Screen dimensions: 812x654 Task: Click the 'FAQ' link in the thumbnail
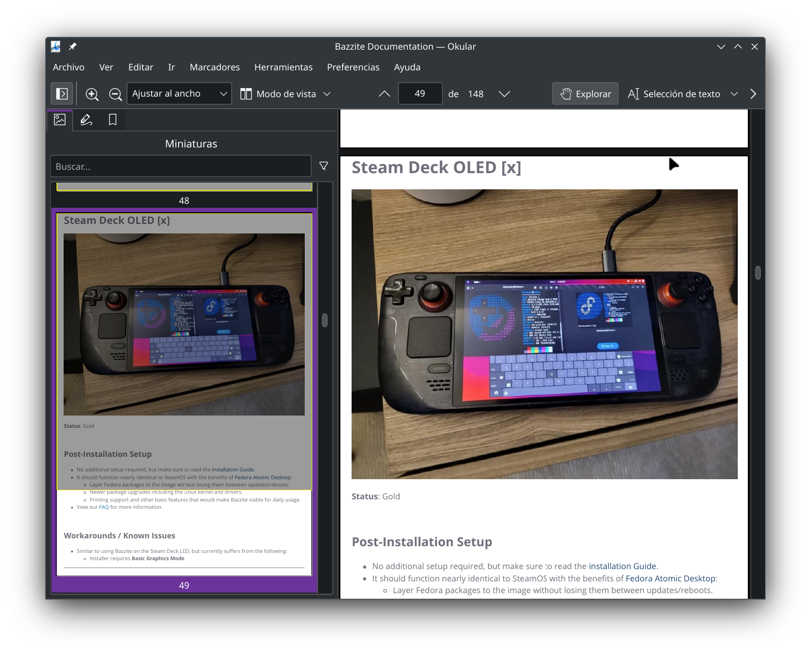click(104, 507)
